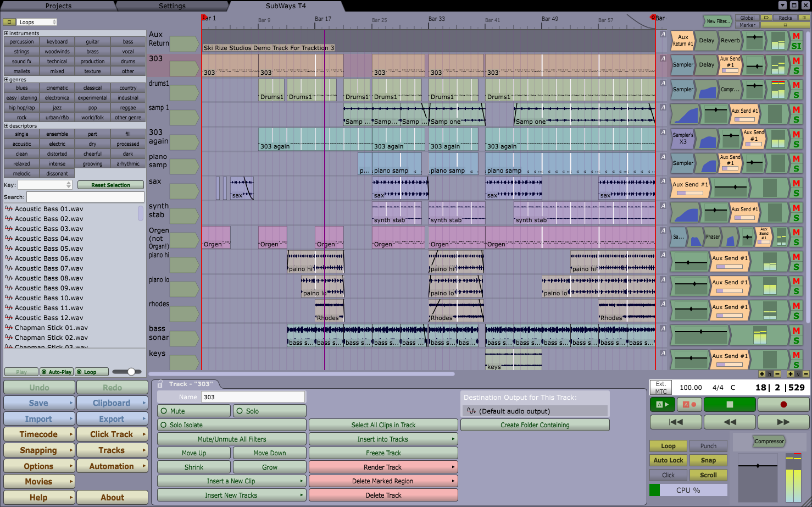This screenshot has height=507, width=812.
Task: Click the Reset Selection button
Action: pyautogui.click(x=110, y=185)
